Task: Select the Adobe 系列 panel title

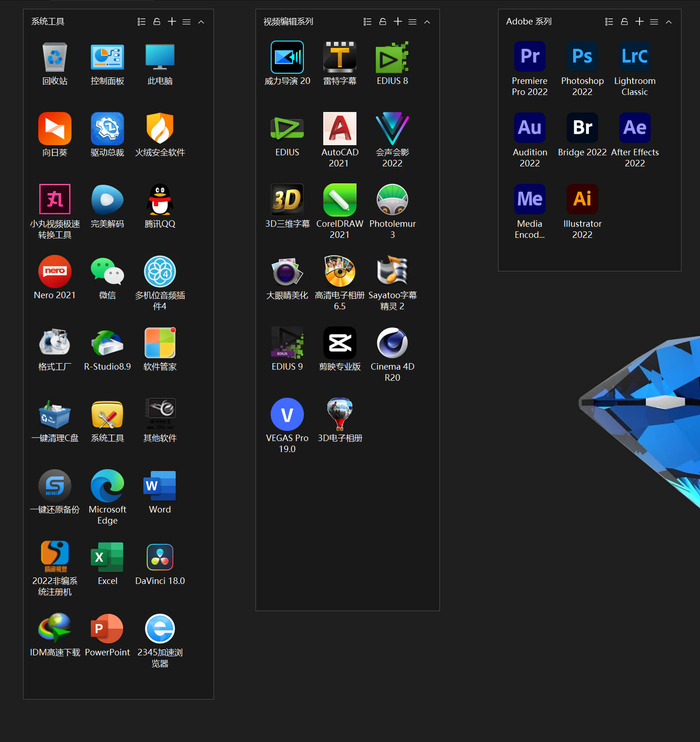Action: coord(529,22)
